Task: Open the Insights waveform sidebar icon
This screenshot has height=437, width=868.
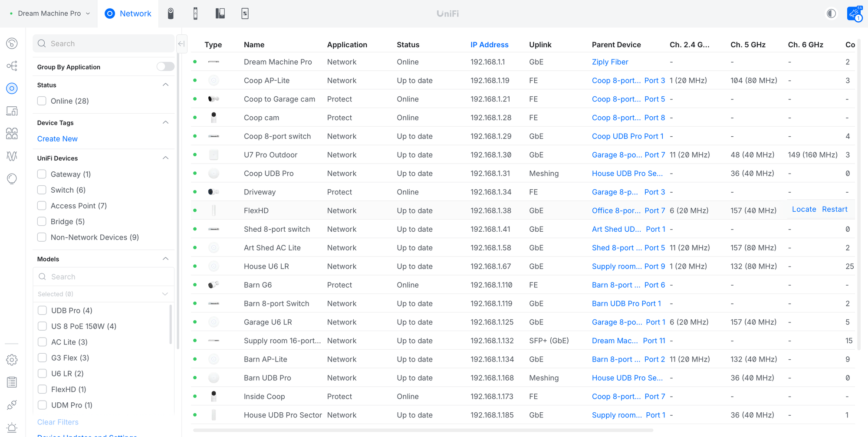Action: coord(12,156)
